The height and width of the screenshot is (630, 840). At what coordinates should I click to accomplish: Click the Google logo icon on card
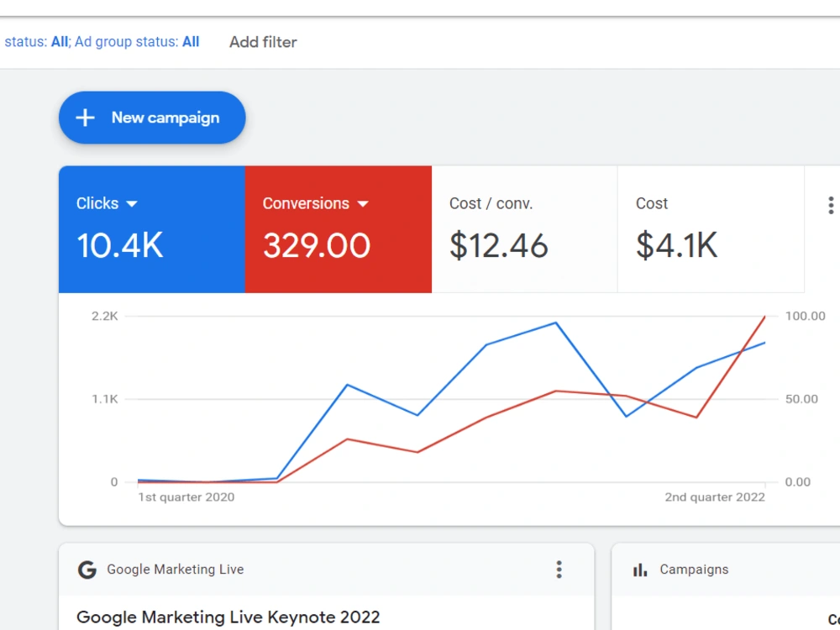coord(87,570)
